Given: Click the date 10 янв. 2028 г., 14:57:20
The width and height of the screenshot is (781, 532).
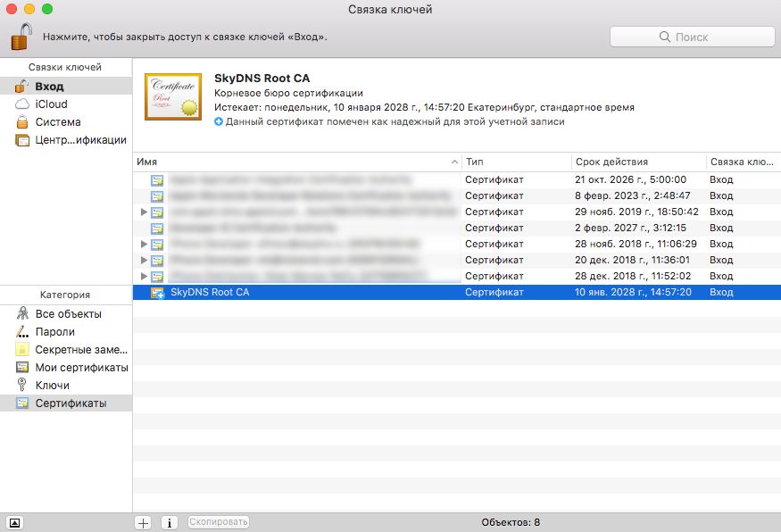Looking at the screenshot, I should click(x=633, y=292).
